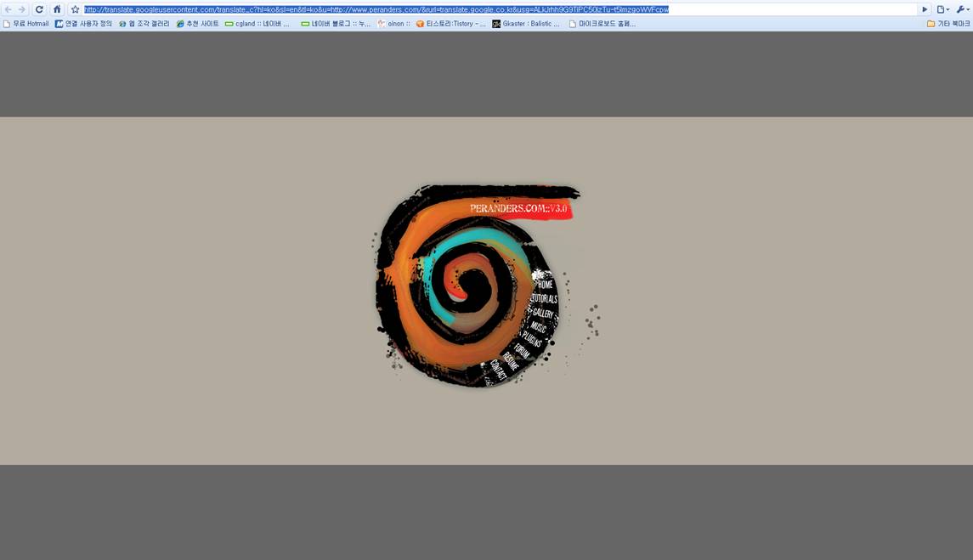The width and height of the screenshot is (973, 560).
Task: Open the 연결 사용자 정의 bookmark
Action: click(83, 24)
